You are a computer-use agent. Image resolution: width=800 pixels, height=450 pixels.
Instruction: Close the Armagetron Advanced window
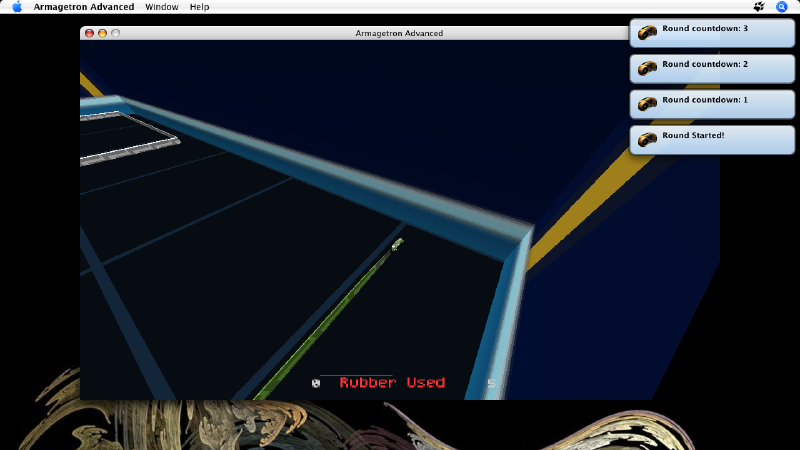coord(89,33)
